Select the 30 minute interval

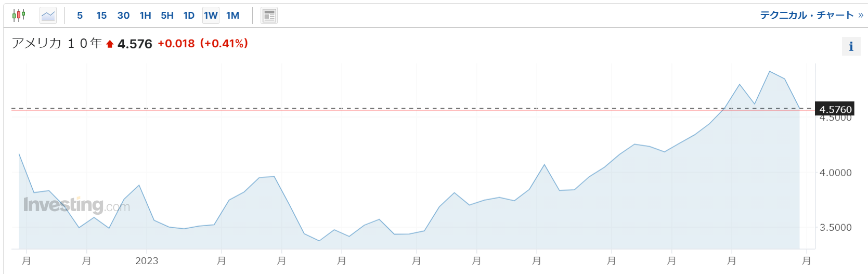pyautogui.click(x=123, y=16)
